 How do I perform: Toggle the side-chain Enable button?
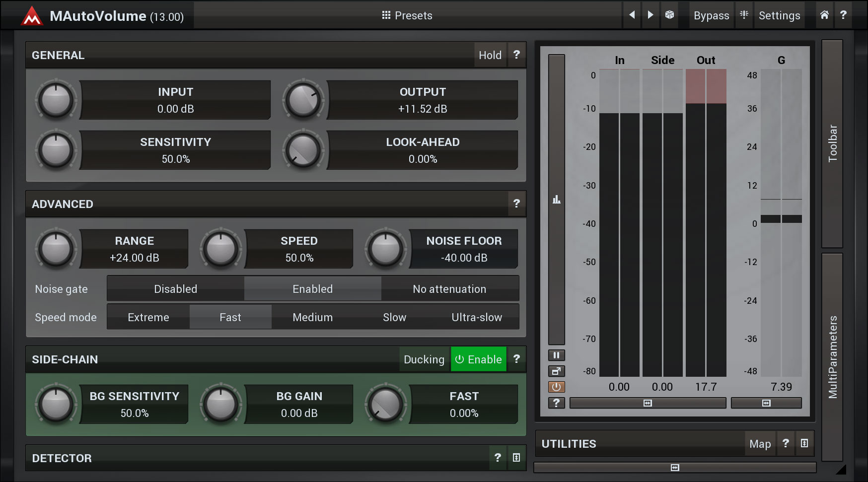pyautogui.click(x=478, y=359)
